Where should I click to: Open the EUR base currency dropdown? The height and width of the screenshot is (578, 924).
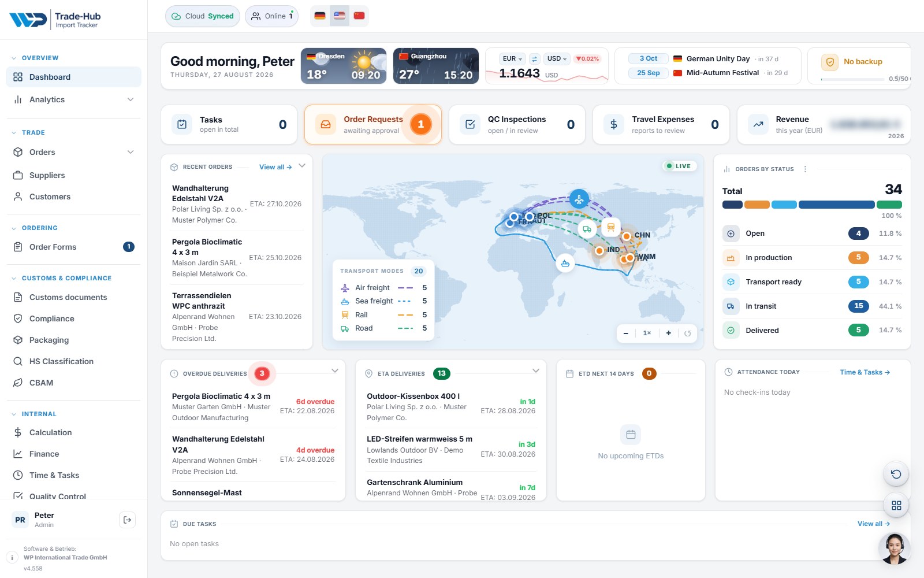click(513, 58)
